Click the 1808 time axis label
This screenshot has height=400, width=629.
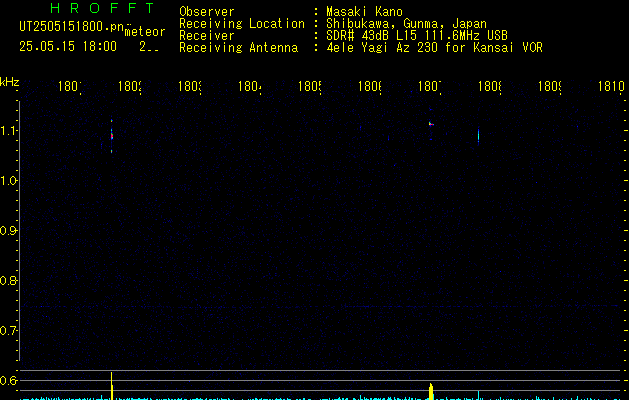coord(489,86)
